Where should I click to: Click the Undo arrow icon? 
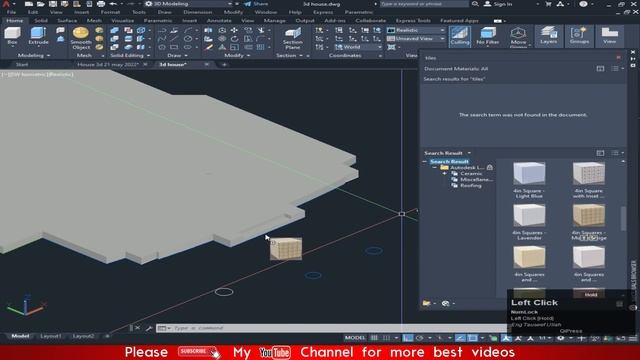[x=113, y=4]
